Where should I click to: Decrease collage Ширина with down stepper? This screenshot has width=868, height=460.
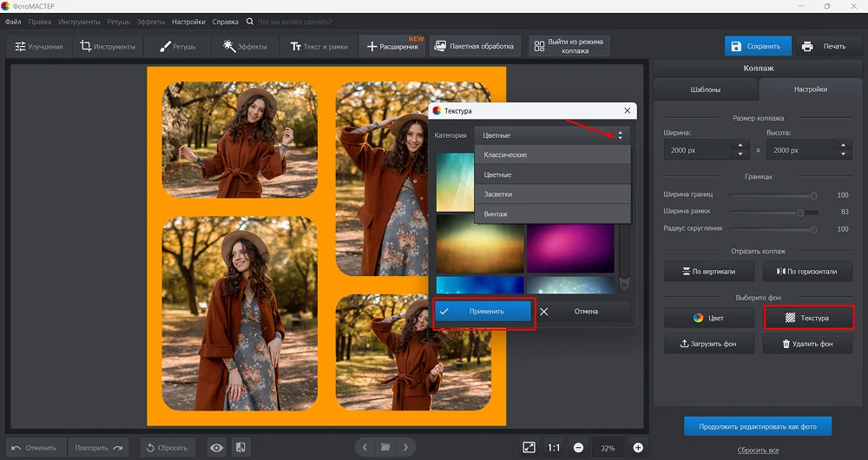click(740, 154)
